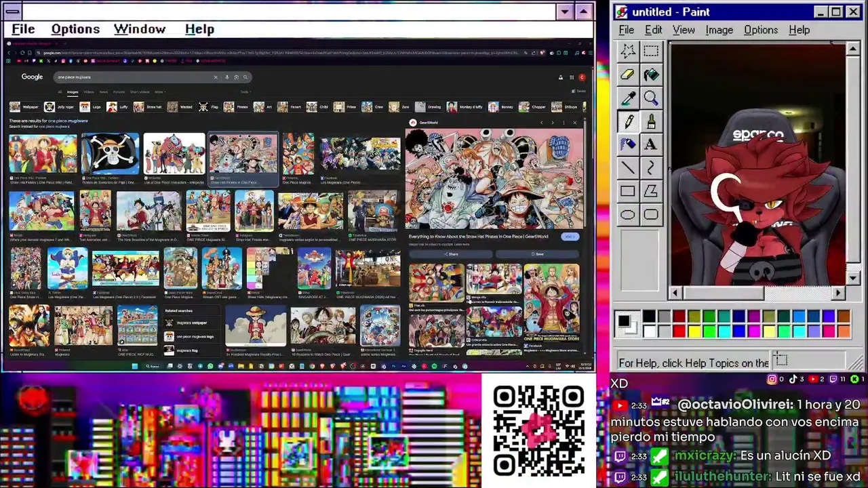This screenshot has width=868, height=488.
Task: Open Help menu in Paint
Action: (800, 30)
